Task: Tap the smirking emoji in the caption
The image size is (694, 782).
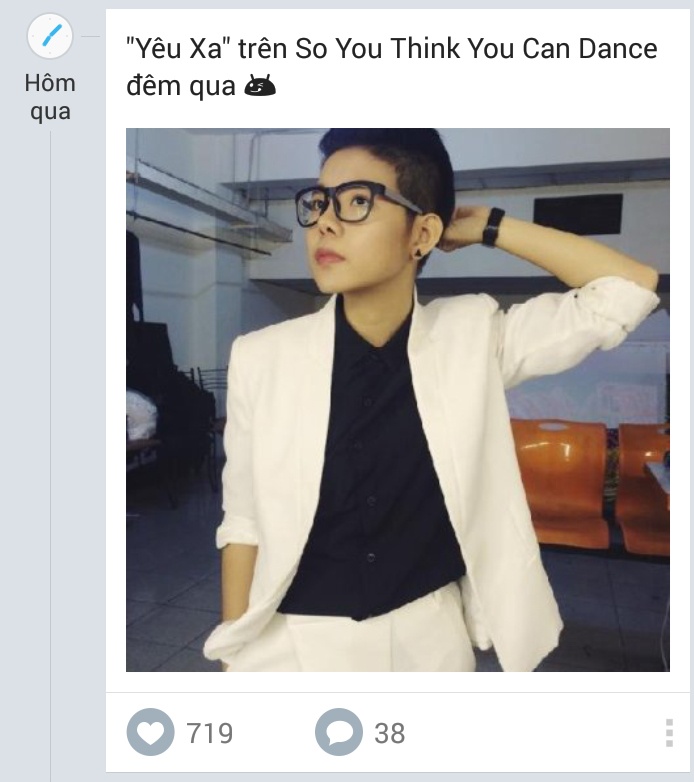Action: click(x=260, y=87)
